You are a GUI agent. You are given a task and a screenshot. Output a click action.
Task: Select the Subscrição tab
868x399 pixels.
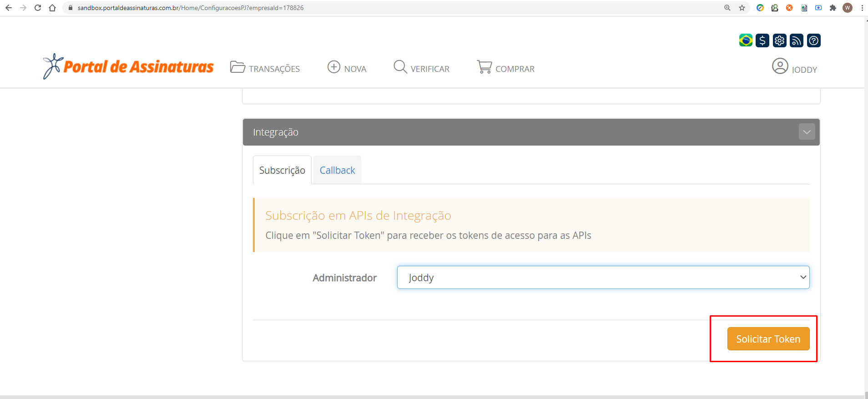point(282,170)
